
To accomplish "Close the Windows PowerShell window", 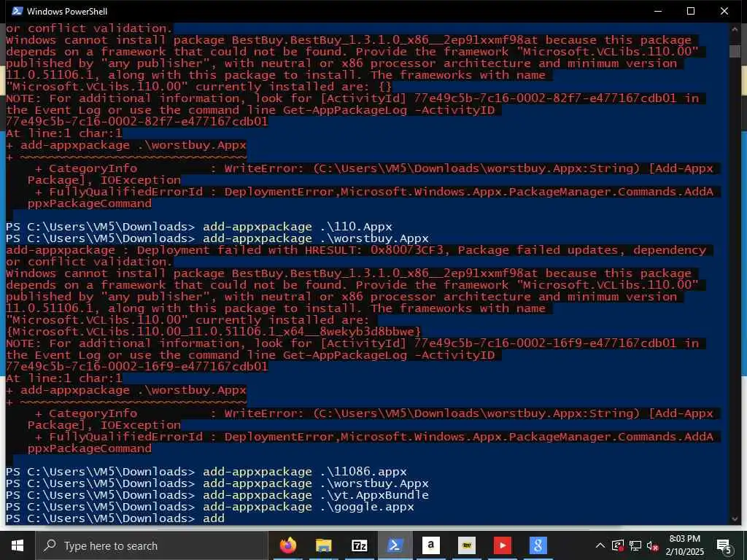I will click(724, 11).
